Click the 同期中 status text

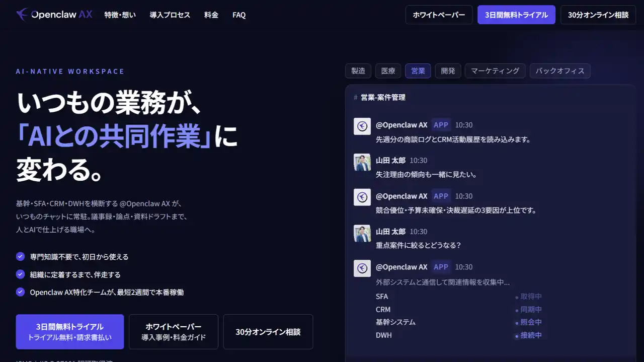click(531, 309)
